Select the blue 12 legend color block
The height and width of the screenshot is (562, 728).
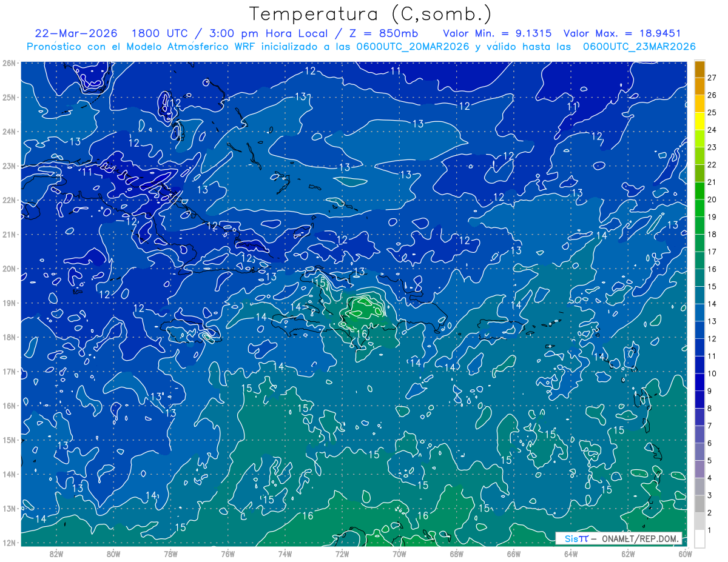coord(699,330)
